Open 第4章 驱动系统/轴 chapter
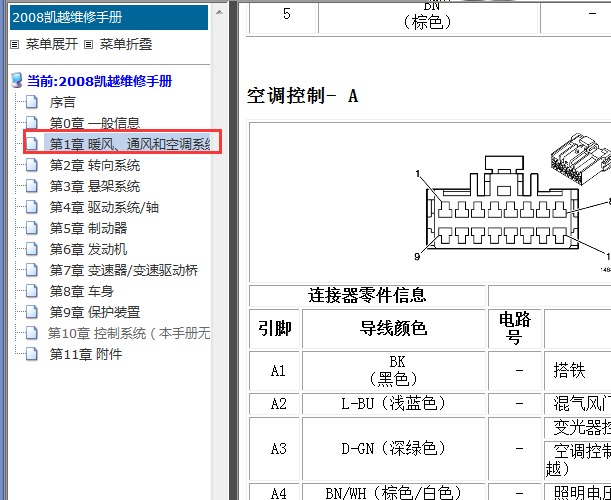This screenshot has height=500, width=611. [x=104, y=207]
